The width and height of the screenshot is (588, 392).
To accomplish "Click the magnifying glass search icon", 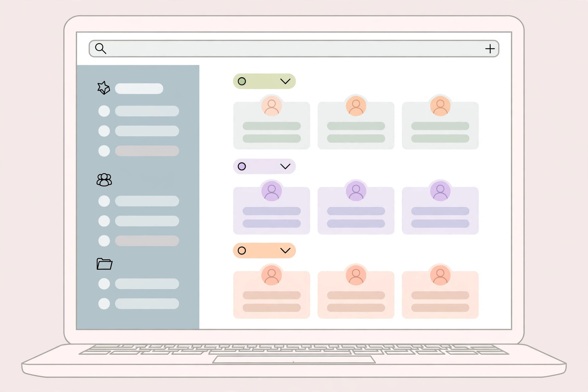I will click(x=100, y=48).
